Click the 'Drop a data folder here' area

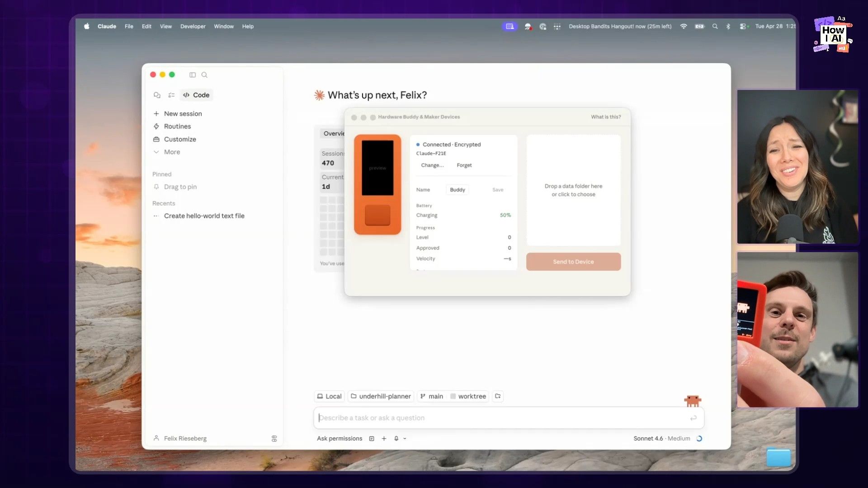point(573,190)
